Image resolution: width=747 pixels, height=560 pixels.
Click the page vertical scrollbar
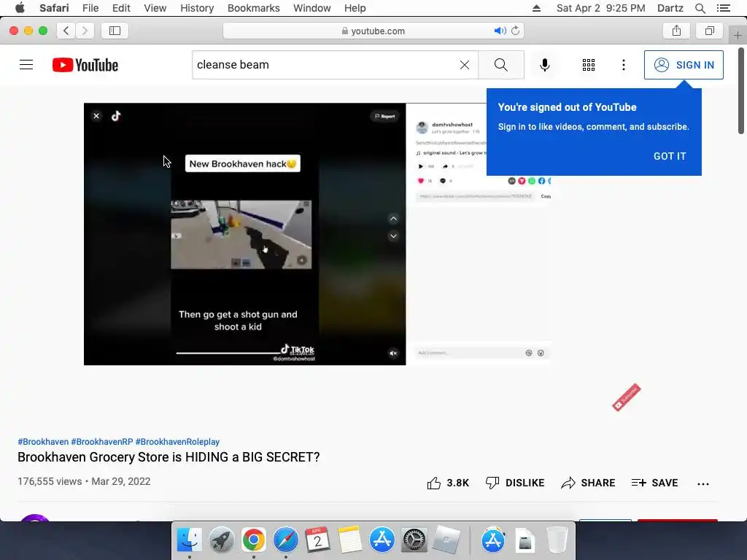coord(741,90)
